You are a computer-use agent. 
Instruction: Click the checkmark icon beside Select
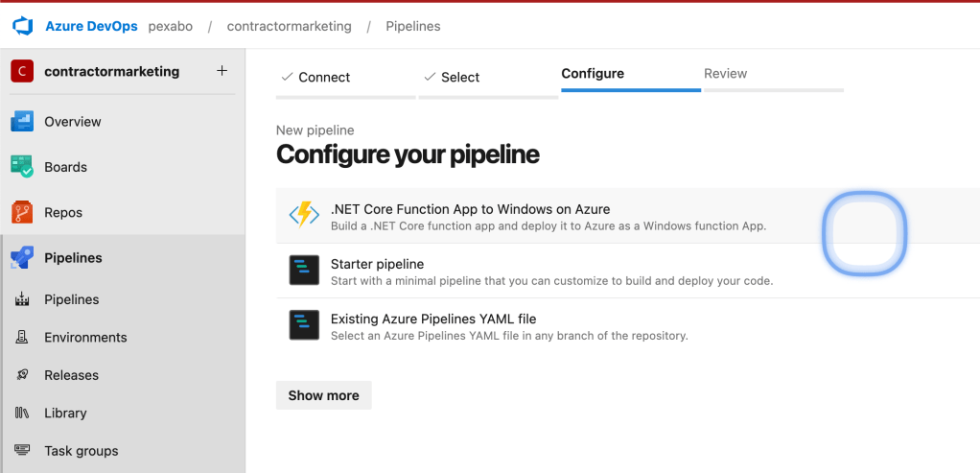pos(430,77)
